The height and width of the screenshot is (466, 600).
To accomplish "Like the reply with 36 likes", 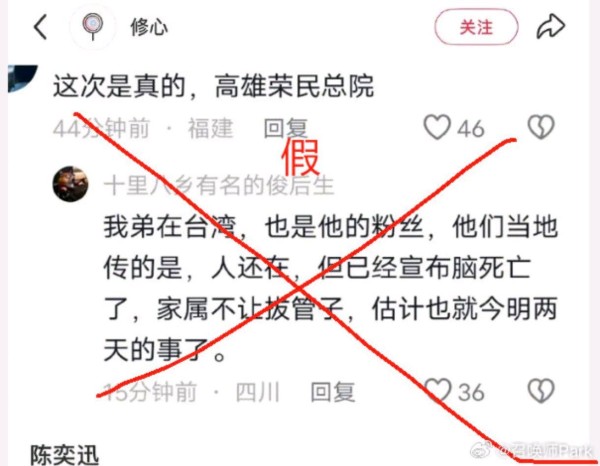I will click(x=438, y=391).
